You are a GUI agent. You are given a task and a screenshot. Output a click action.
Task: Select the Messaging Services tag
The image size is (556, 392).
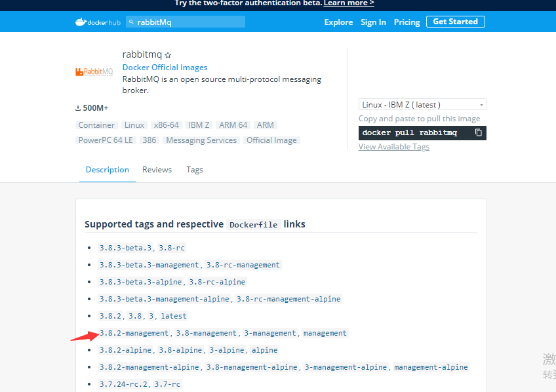pyautogui.click(x=201, y=140)
